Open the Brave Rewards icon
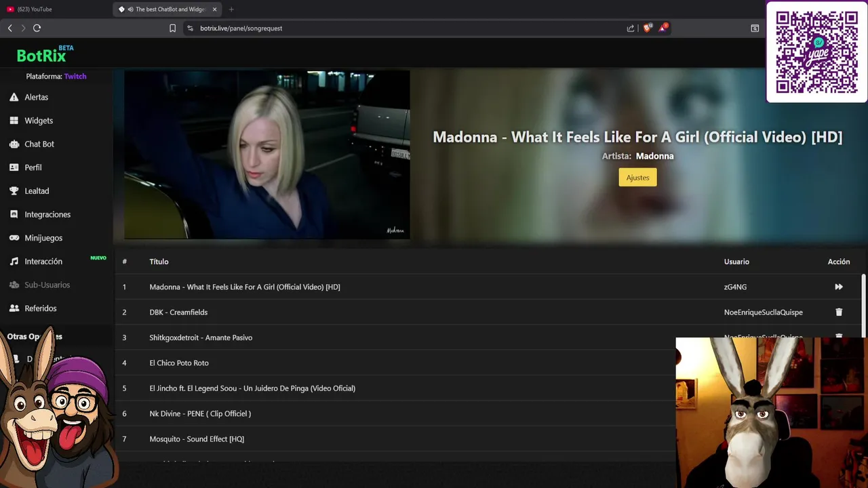 click(663, 28)
